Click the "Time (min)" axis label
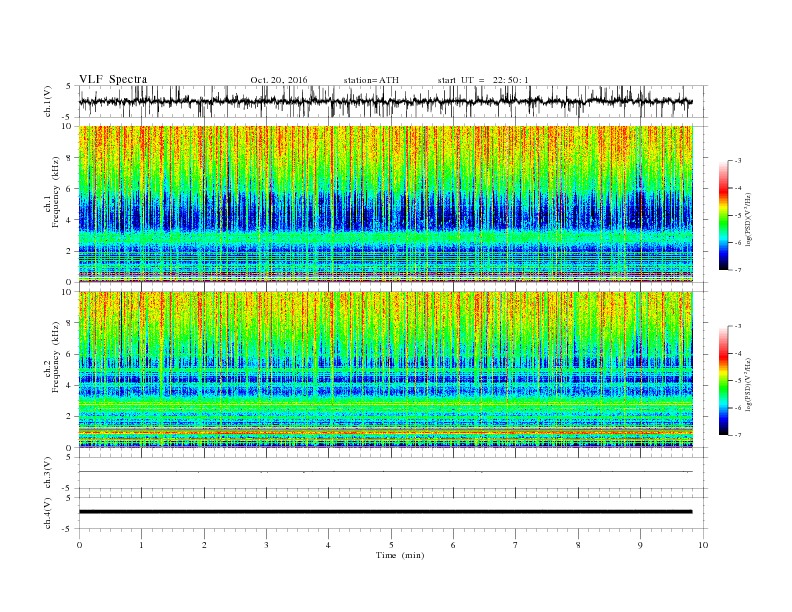 click(400, 555)
